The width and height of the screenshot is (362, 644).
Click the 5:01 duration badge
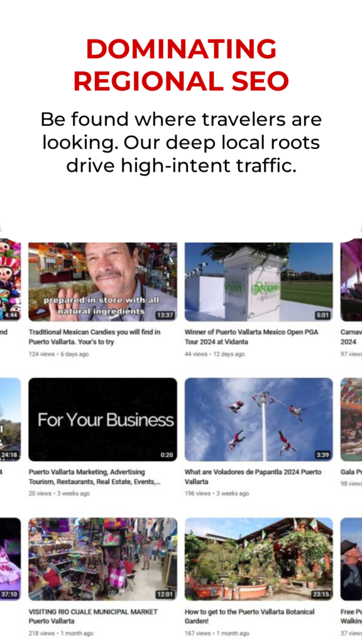coord(322,315)
